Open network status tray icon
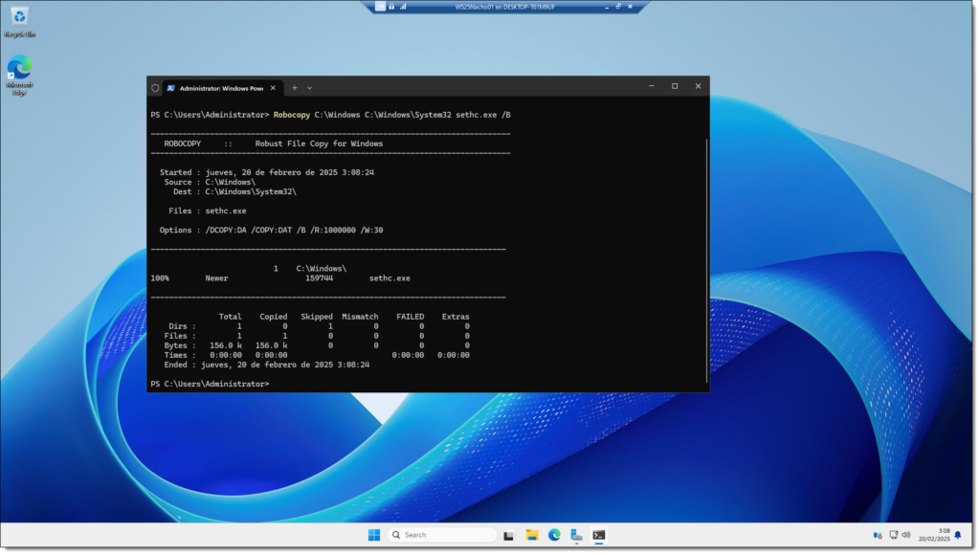980x555 pixels. click(894, 535)
